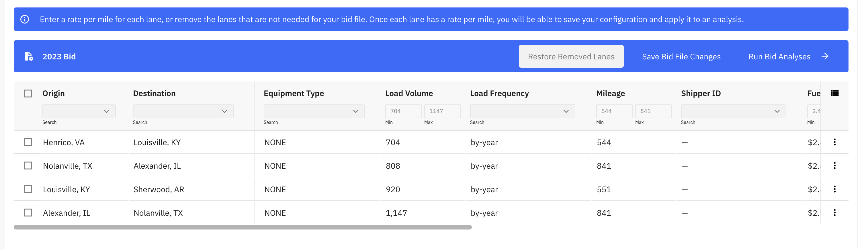Open the Origin search dropdown
The height and width of the screenshot is (249, 868).
pyautogui.click(x=79, y=111)
